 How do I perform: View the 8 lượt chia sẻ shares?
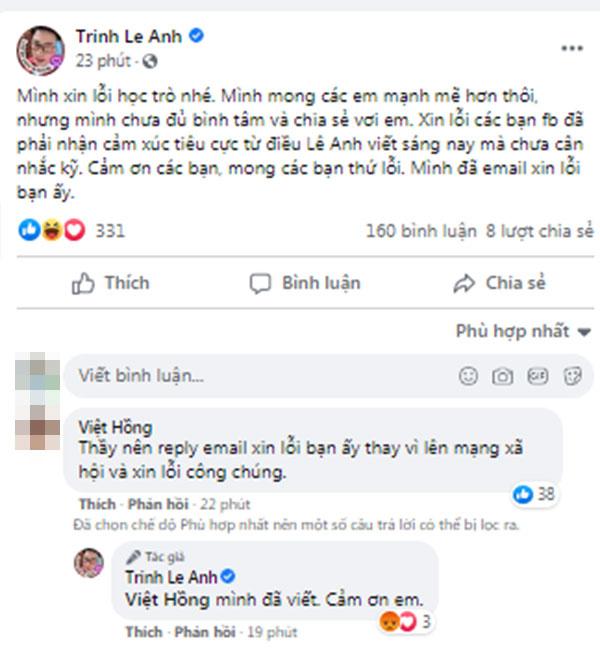pyautogui.click(x=539, y=231)
